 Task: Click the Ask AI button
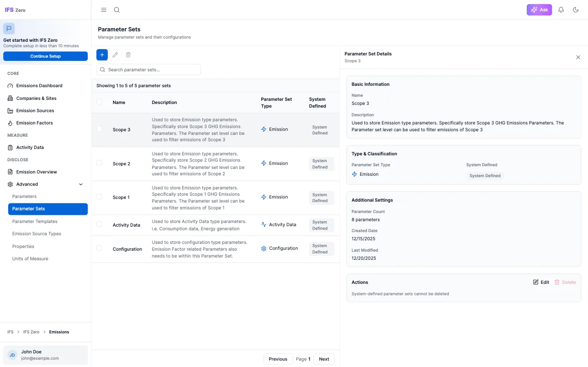click(539, 10)
